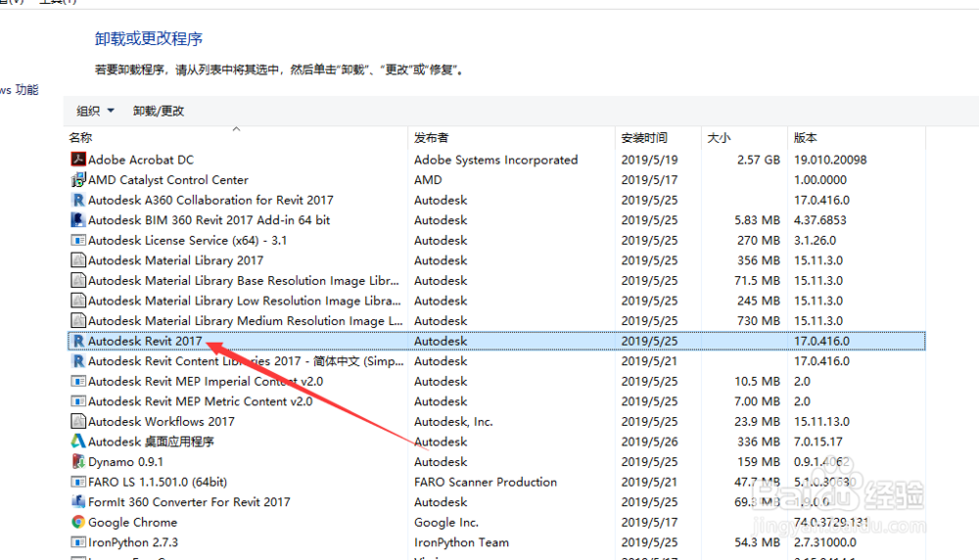Select Google Chrome program name
Viewport: 979px width, 560px height.
pos(132,522)
